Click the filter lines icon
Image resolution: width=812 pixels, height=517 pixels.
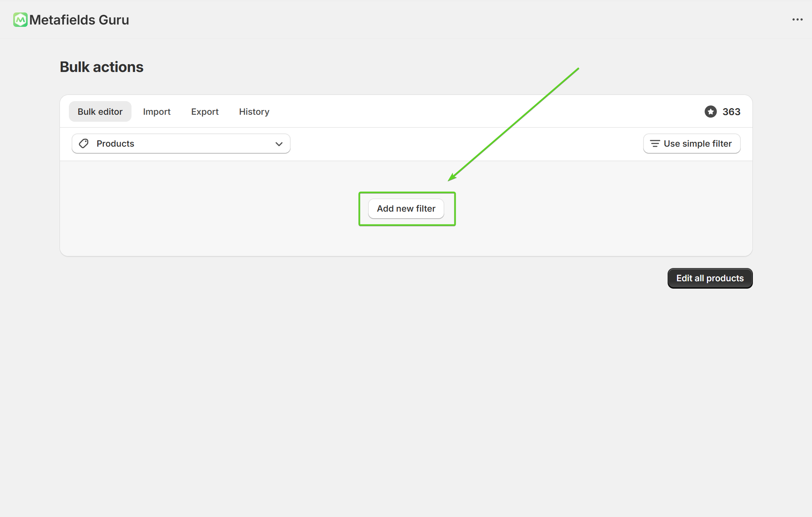click(x=655, y=144)
